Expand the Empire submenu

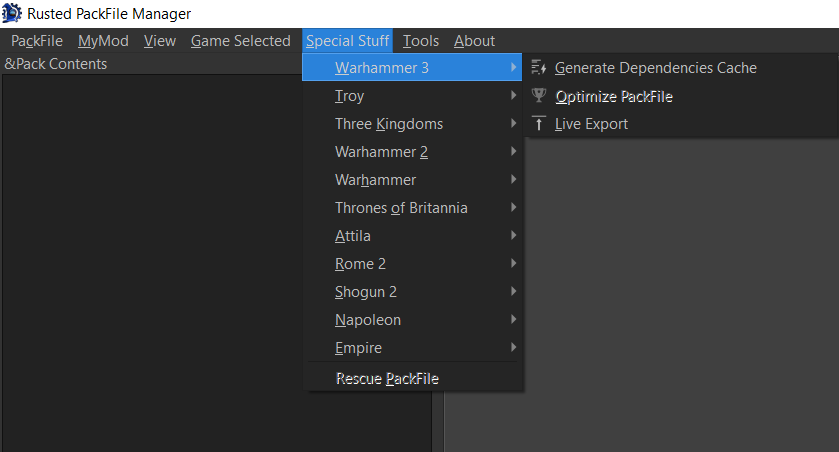412,348
